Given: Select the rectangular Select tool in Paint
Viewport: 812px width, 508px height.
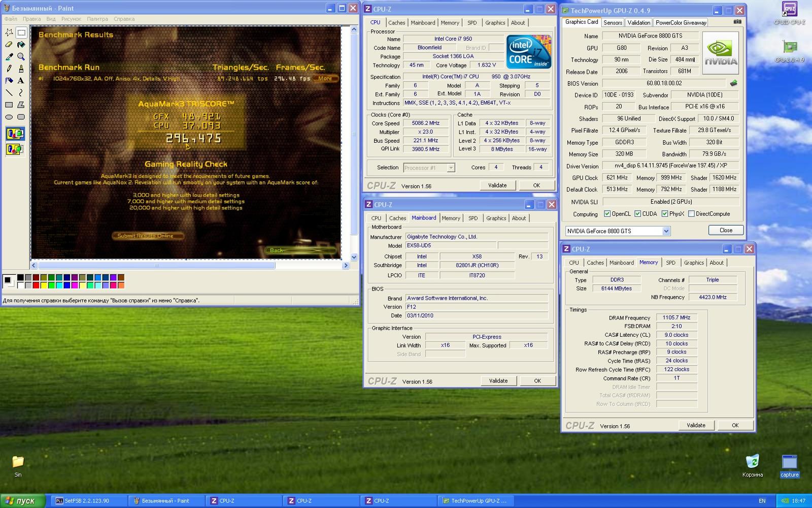Looking at the screenshot, I should [x=21, y=33].
